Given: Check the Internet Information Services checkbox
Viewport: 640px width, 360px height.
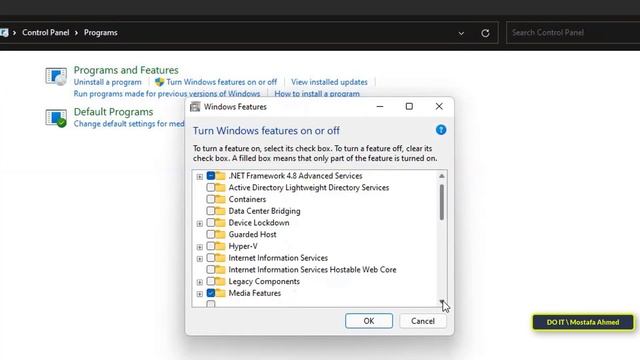Looking at the screenshot, I should pyautogui.click(x=211, y=258).
